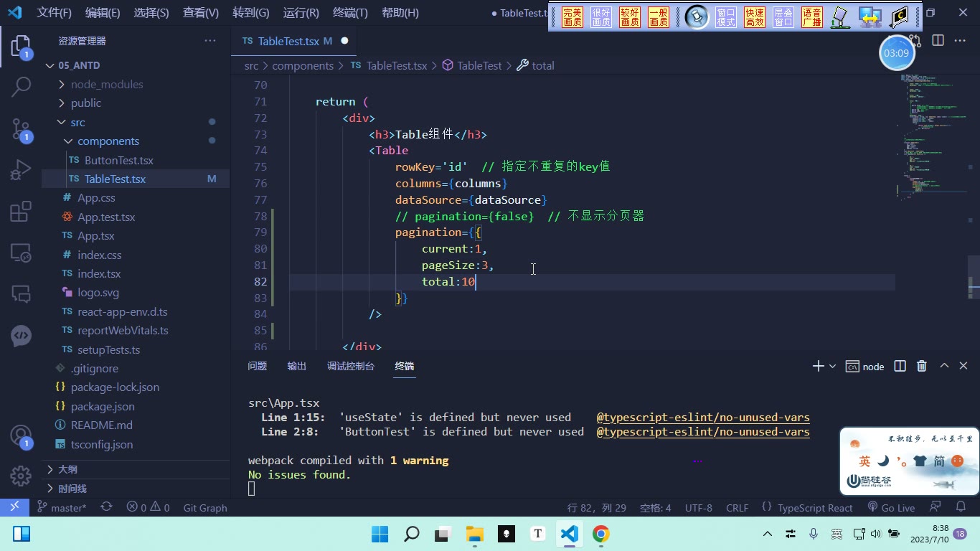Open the master* branch picker
980x551 pixels.
coord(62,507)
